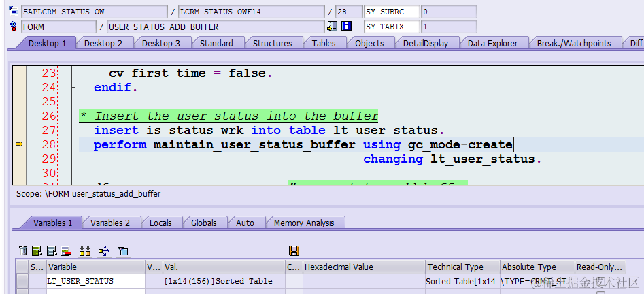This screenshot has height=294, width=644.
Task: Open the Objects tab
Action: 369,43
